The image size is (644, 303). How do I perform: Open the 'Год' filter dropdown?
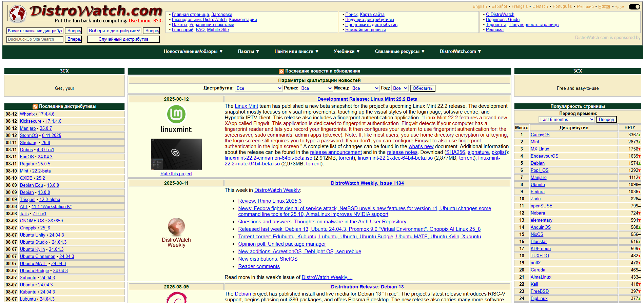400,88
